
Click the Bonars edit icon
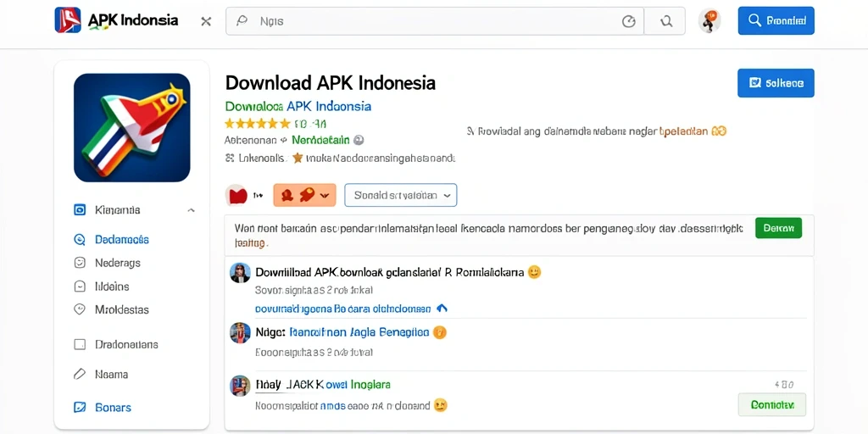[80, 408]
